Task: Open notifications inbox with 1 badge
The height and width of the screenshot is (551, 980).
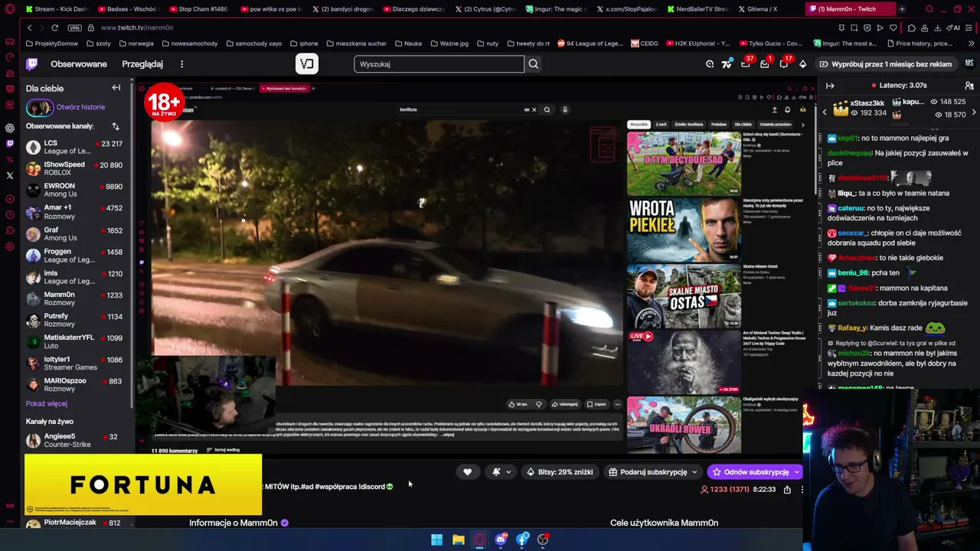Action: 764,64
